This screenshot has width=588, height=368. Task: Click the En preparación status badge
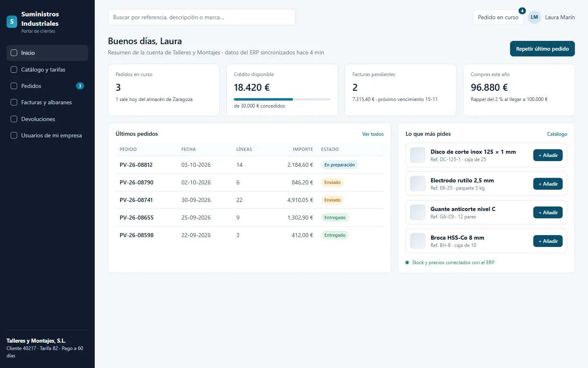pyautogui.click(x=340, y=165)
